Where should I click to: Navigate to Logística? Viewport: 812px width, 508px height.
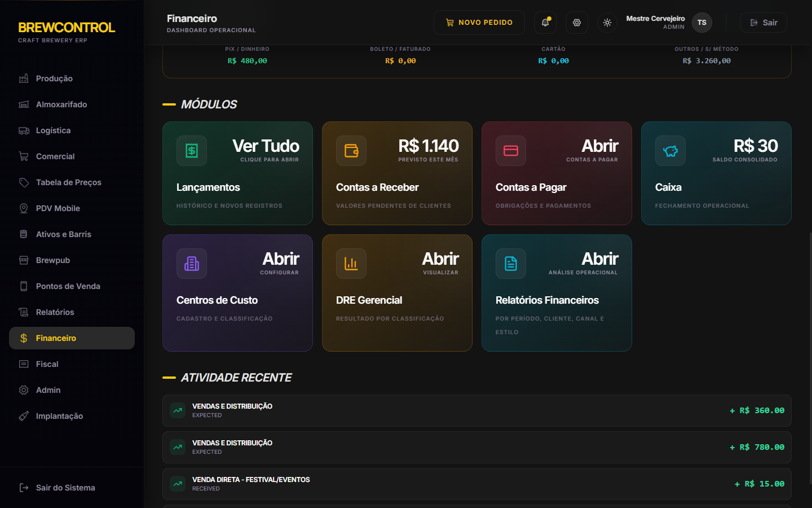pos(72,130)
